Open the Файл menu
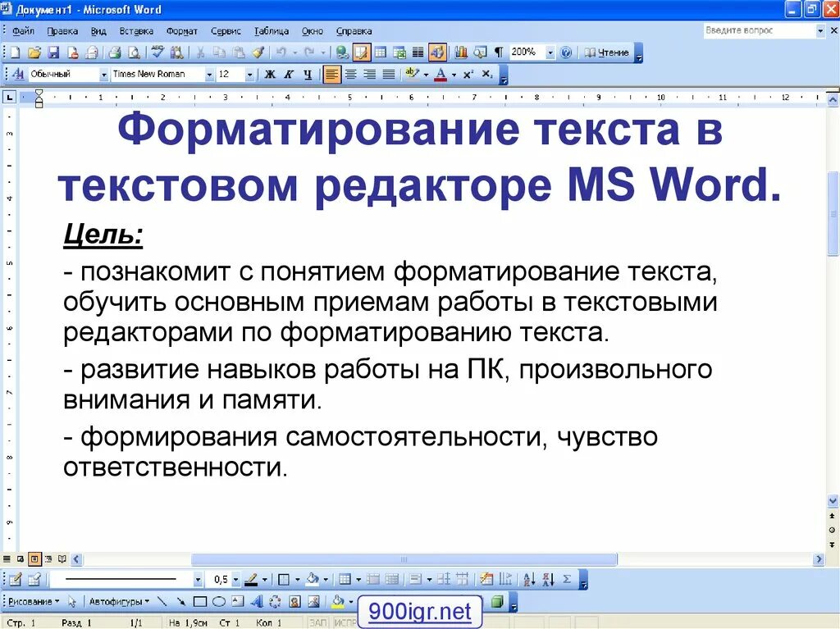This screenshot has width=840, height=629. click(x=23, y=31)
